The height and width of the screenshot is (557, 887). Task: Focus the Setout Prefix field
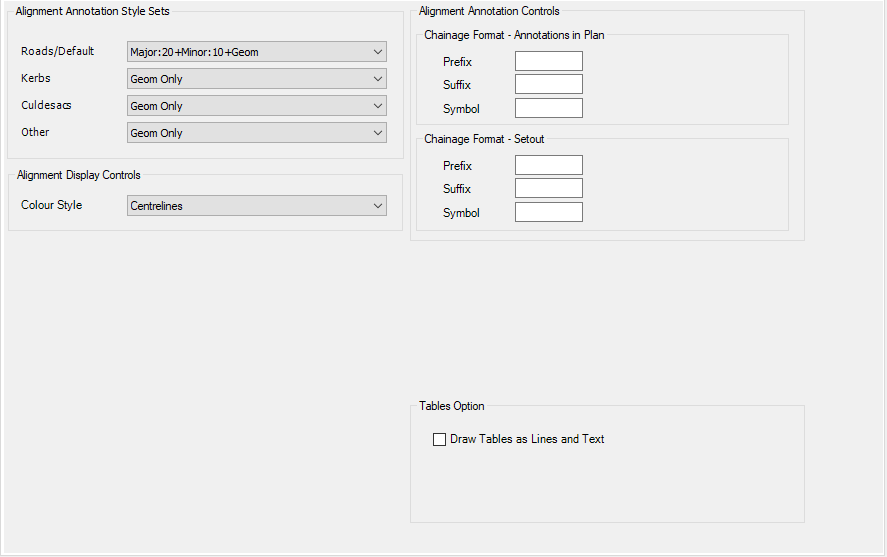(549, 165)
